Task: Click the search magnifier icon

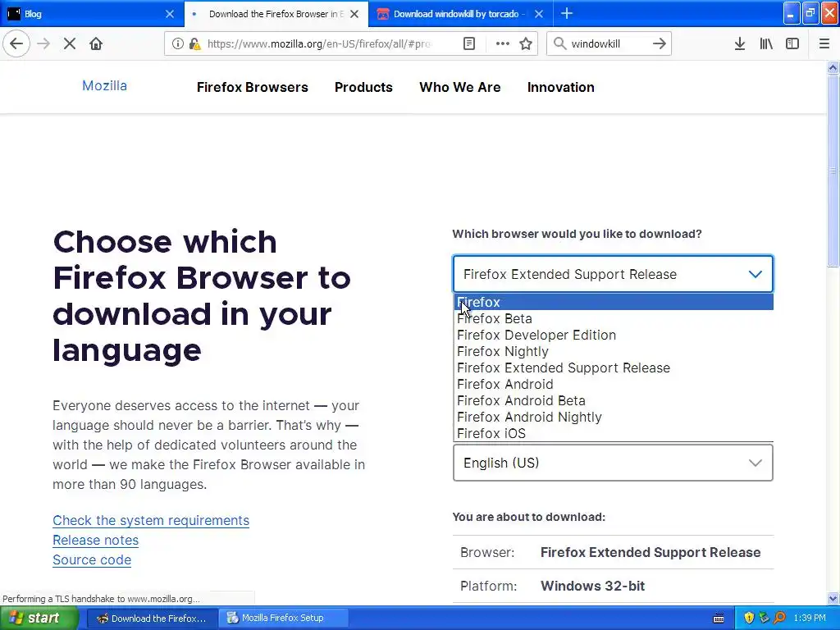Action: click(x=559, y=44)
